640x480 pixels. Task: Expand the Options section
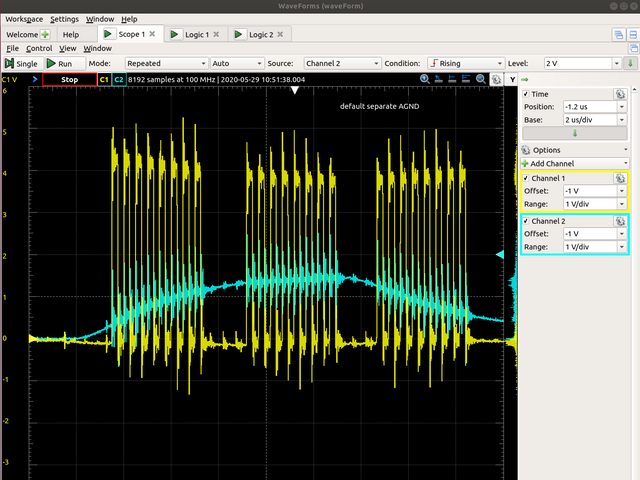(575, 150)
